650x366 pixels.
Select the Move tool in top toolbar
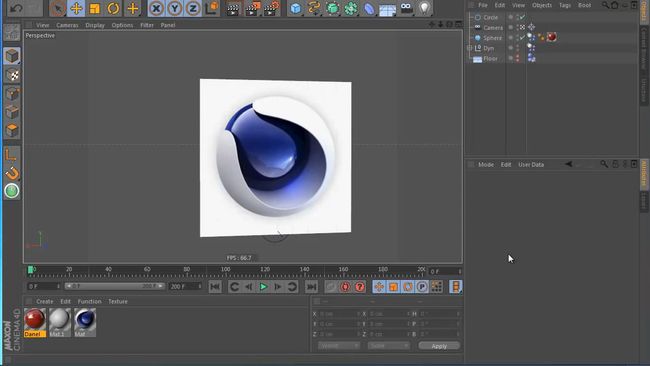[76, 8]
